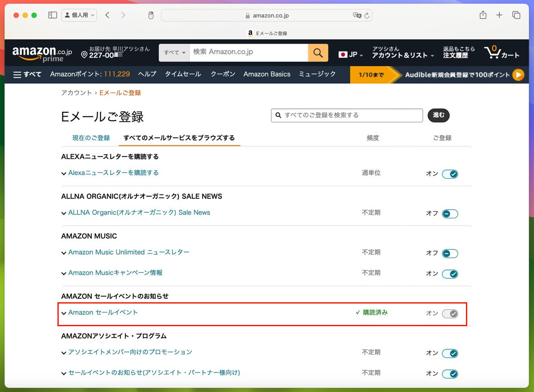Go forward with the Safari forward arrow
This screenshot has height=392, width=534.
[x=123, y=15]
